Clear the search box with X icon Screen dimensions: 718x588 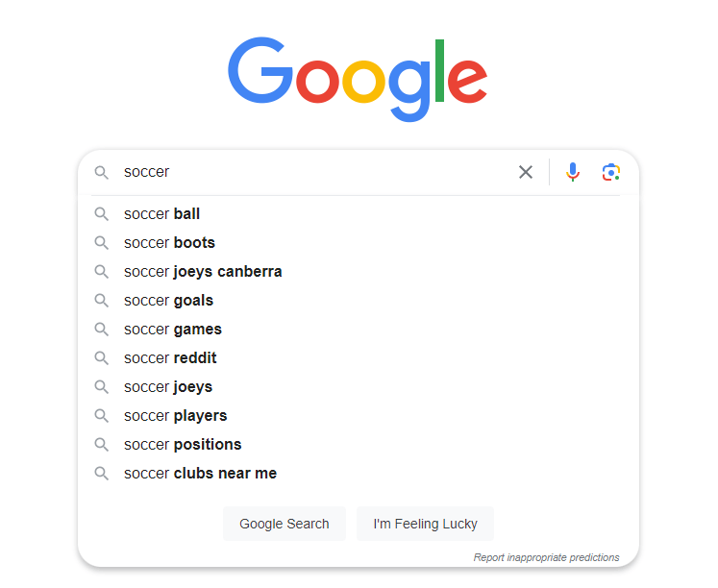pyautogui.click(x=526, y=172)
